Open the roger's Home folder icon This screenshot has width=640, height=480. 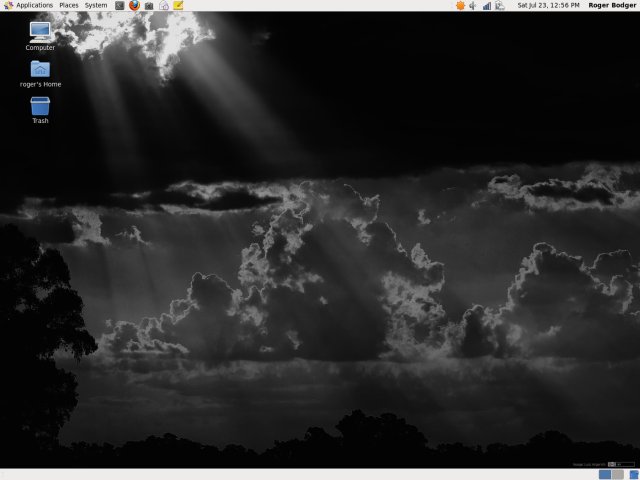pos(40,74)
